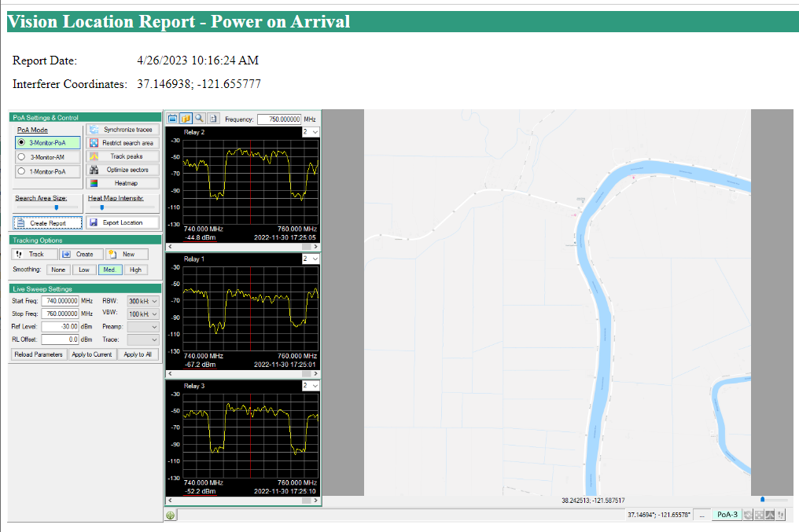Viewport: 799px width, 532px height.
Task: Click Optimize sectors binoculars button
Action: point(122,170)
